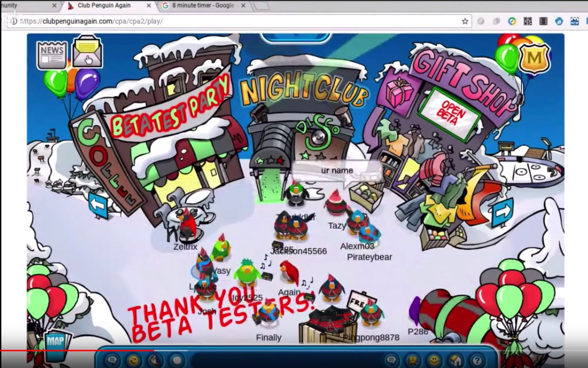Open the MAP icon
The width and height of the screenshot is (588, 368).
(56, 342)
